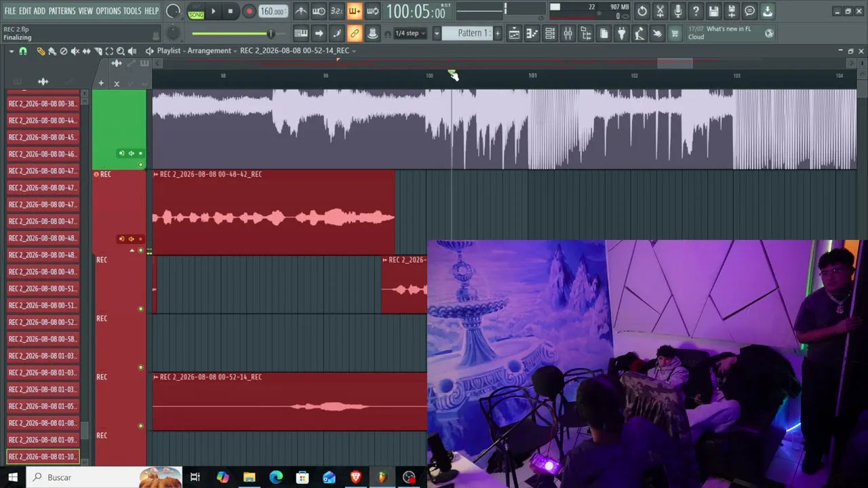Open the TOOLS menu
The height and width of the screenshot is (488, 868).
[132, 11]
